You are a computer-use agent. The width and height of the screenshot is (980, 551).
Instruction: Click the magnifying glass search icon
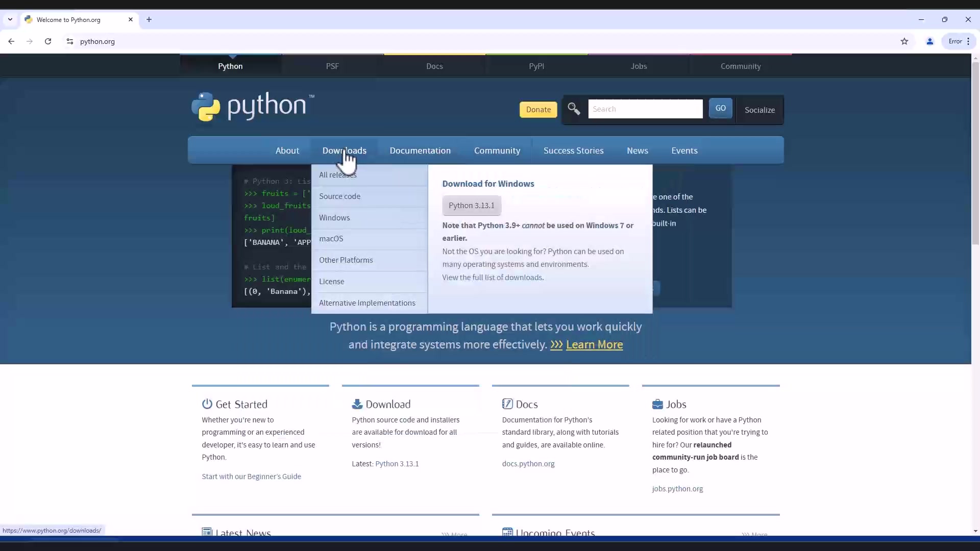coord(574,109)
